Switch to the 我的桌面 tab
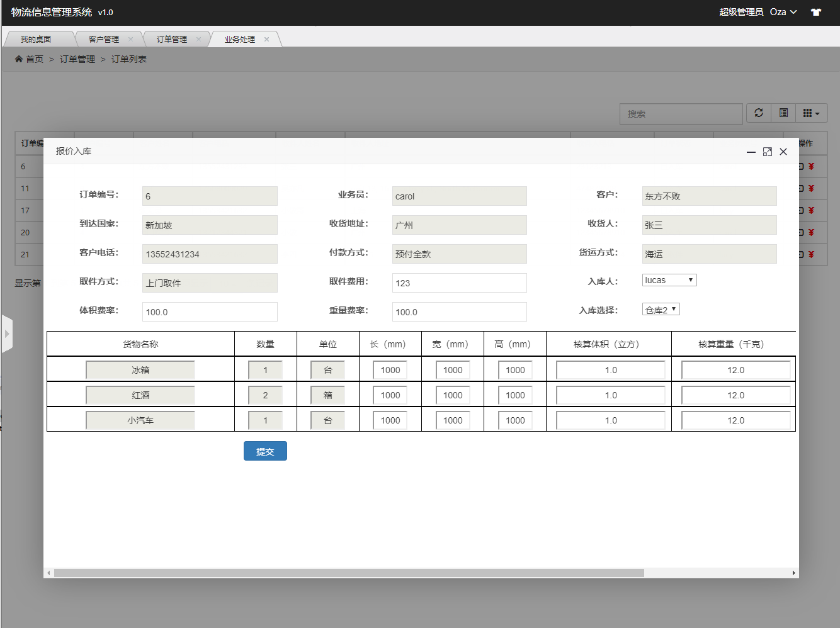Image resolution: width=840 pixels, height=628 pixels. coord(36,40)
